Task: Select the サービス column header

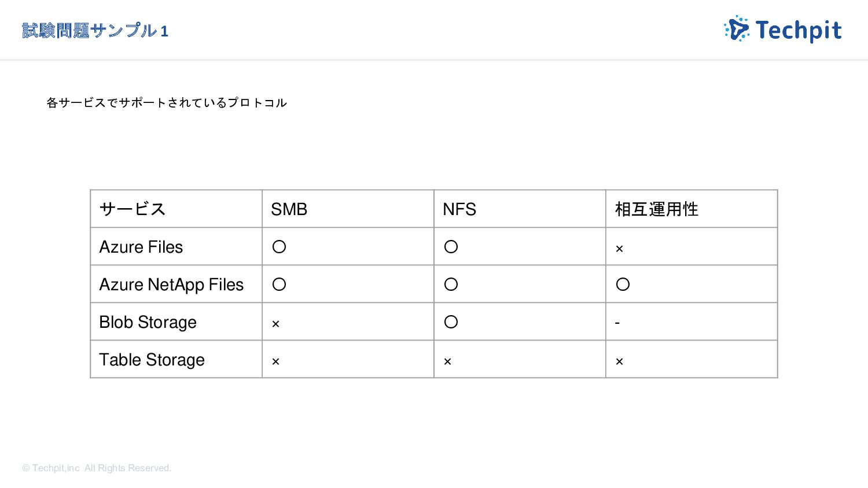Action: (x=133, y=209)
